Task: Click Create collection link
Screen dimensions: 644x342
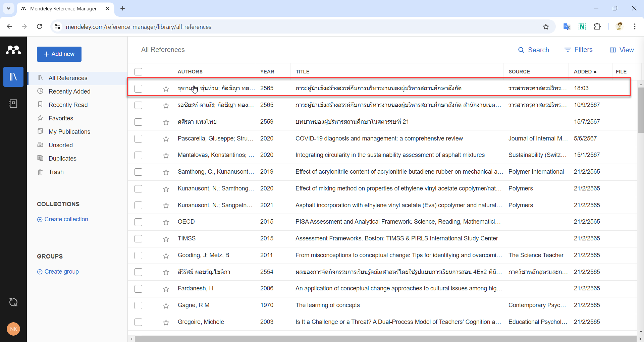Action: [63, 219]
